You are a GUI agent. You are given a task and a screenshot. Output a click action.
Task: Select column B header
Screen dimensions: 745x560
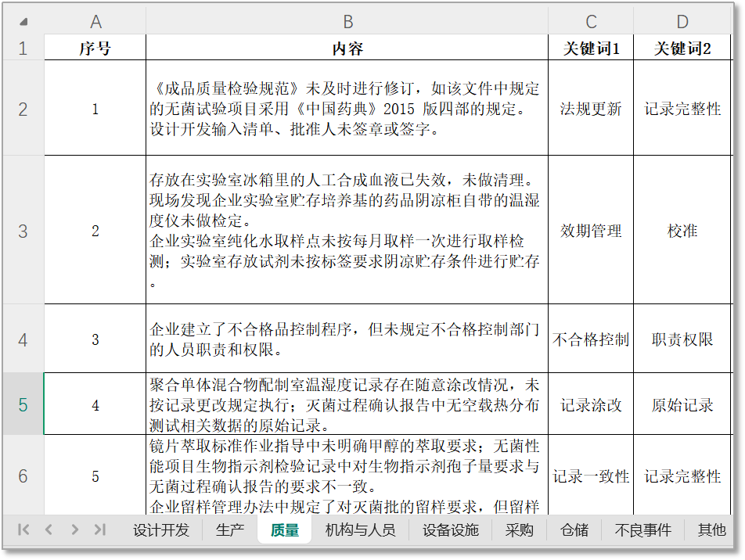[x=347, y=21]
